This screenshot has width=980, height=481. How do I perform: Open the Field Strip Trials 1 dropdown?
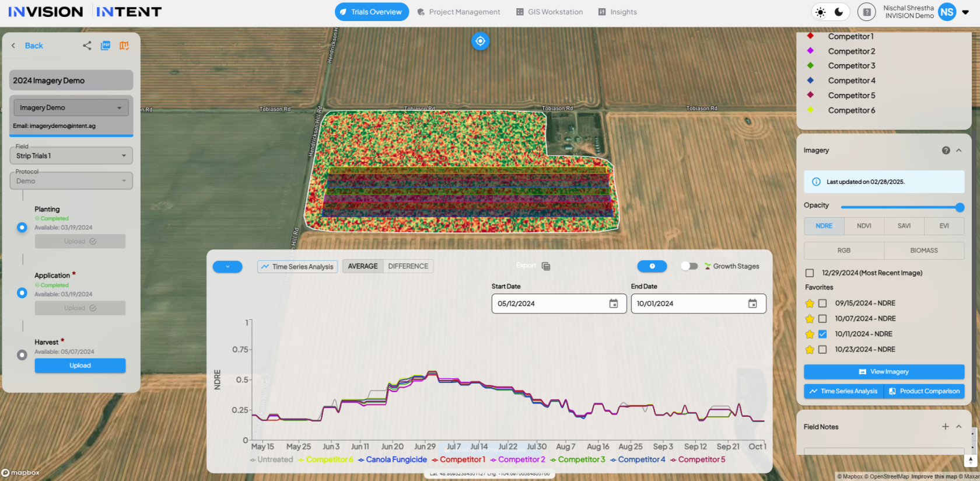click(71, 156)
